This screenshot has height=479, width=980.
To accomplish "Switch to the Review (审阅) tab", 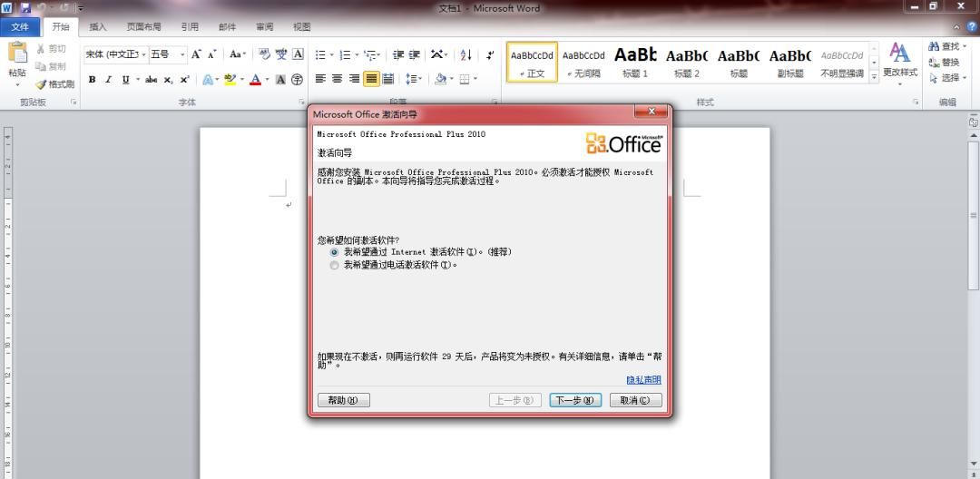I will click(x=264, y=27).
